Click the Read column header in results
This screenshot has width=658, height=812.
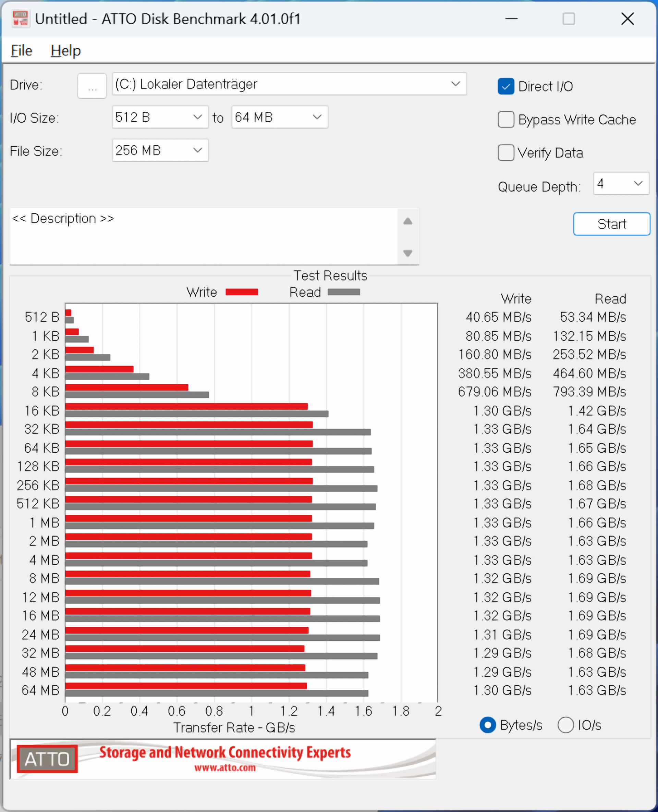click(x=610, y=298)
